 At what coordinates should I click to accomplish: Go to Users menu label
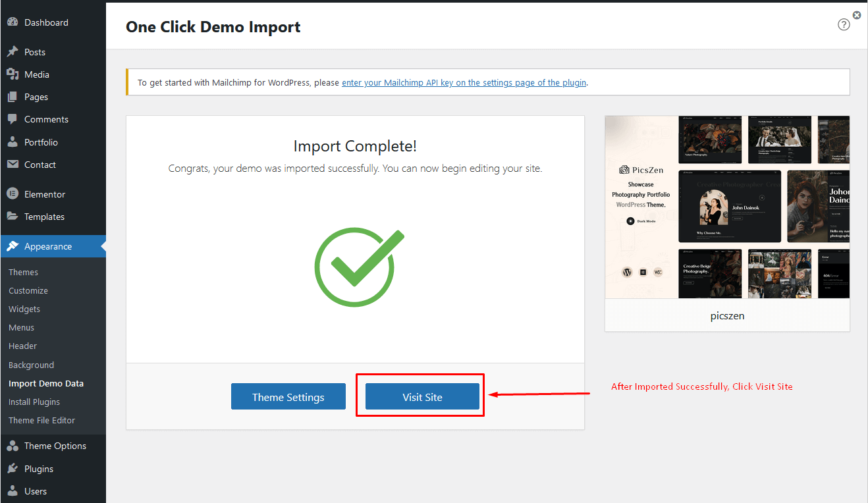pos(36,491)
